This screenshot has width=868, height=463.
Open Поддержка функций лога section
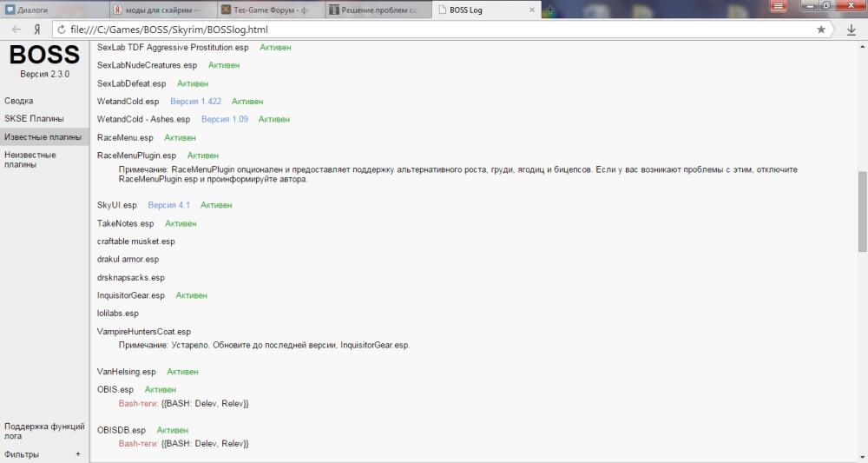click(x=44, y=431)
